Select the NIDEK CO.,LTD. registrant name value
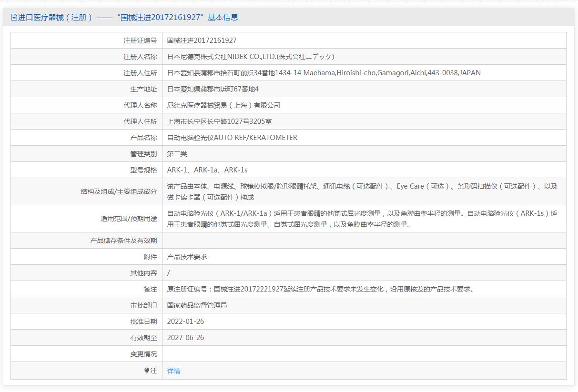The height and width of the screenshot is (392, 578). (x=251, y=57)
